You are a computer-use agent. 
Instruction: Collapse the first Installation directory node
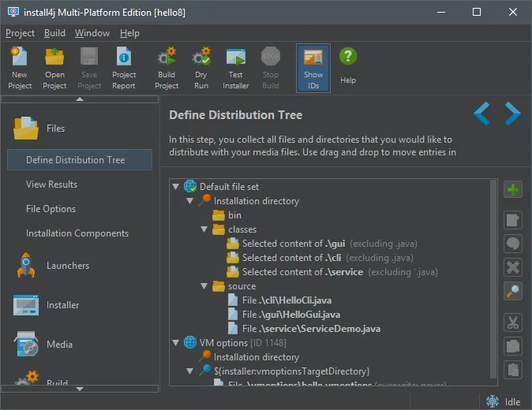click(x=189, y=201)
